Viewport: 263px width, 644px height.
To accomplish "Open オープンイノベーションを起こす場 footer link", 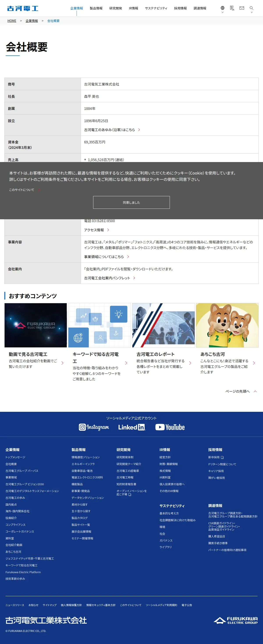I will (131, 492).
